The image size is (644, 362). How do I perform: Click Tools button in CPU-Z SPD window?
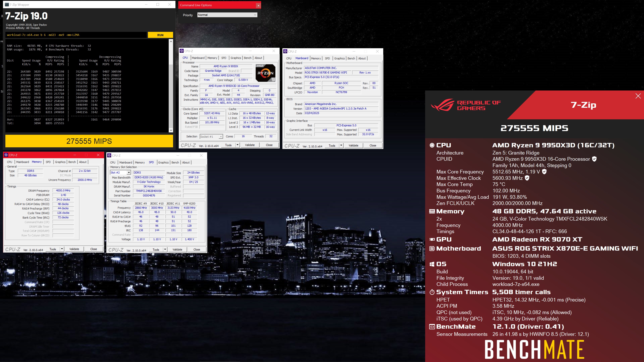[x=156, y=250]
